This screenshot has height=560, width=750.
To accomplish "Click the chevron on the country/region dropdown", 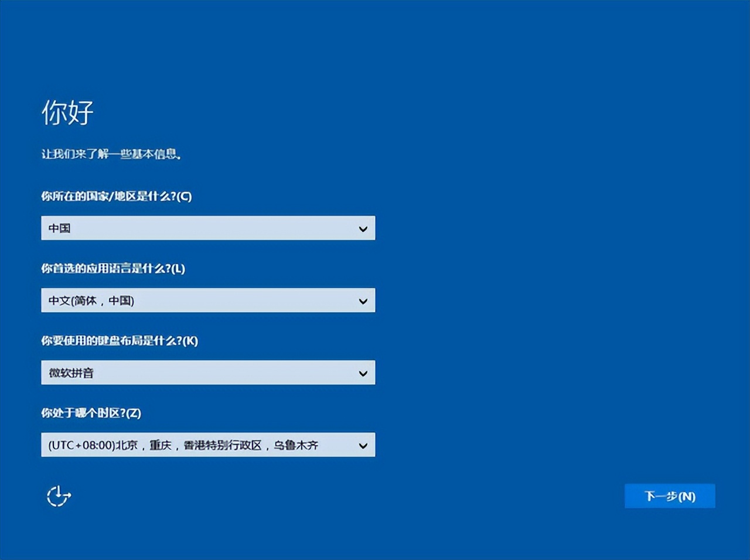I will pyautogui.click(x=364, y=228).
